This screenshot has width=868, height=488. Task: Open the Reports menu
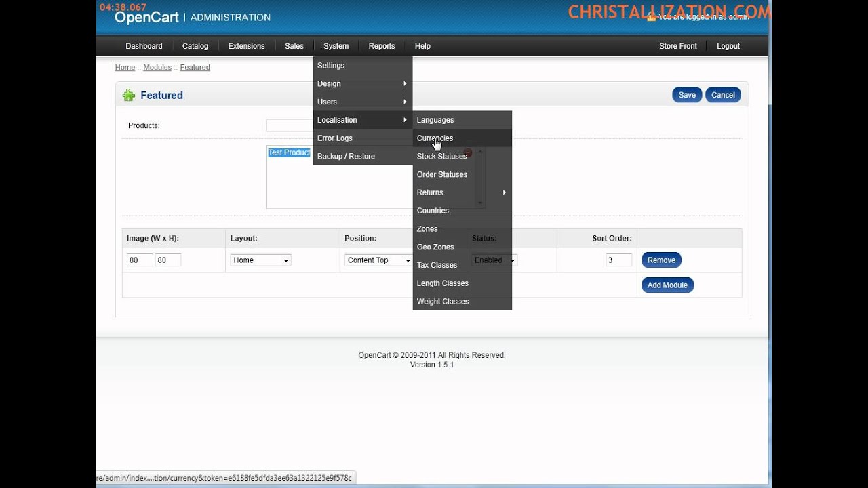(x=382, y=46)
